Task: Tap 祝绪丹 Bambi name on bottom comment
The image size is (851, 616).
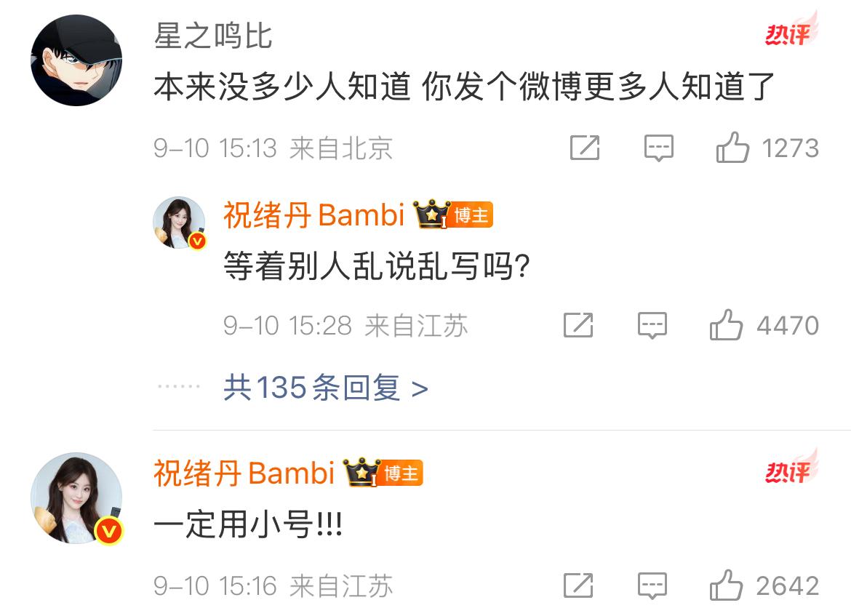Action: [244, 473]
